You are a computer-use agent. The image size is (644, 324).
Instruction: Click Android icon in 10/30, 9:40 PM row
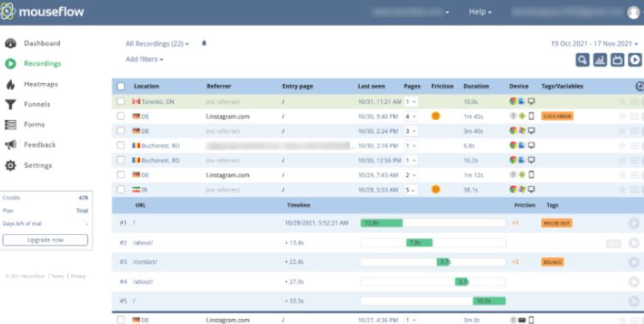(x=522, y=116)
